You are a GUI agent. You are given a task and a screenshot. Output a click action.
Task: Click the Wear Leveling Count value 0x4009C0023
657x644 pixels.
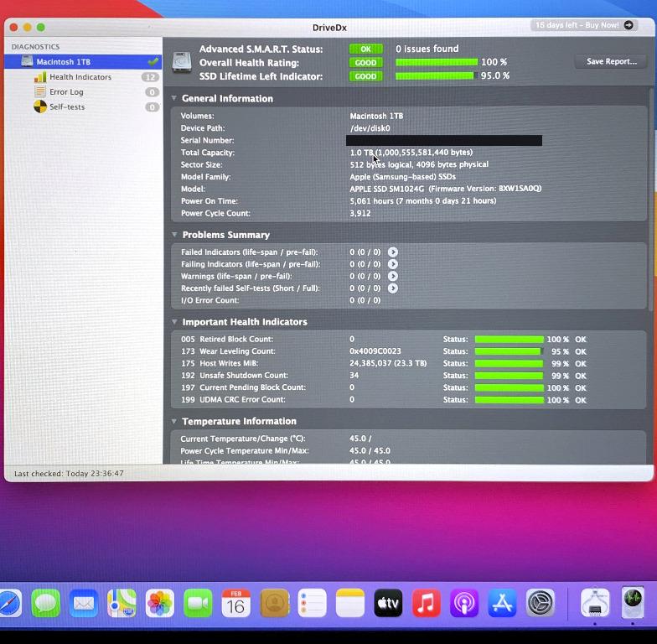point(375,351)
